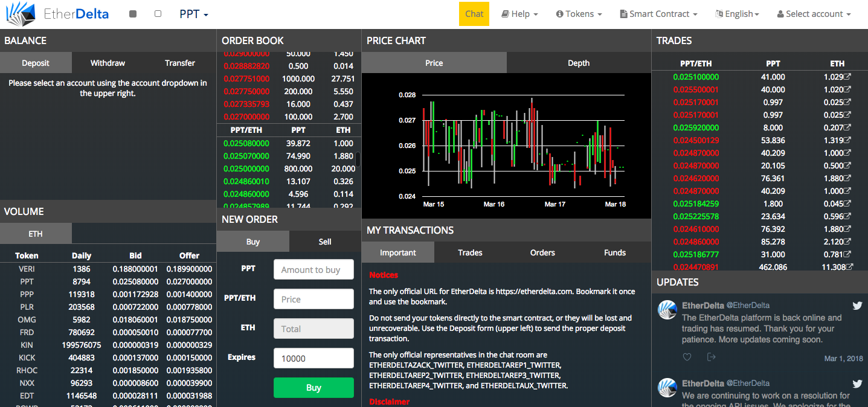The height and width of the screenshot is (407, 868).
Task: Like the 'platform is back online' tweet
Action: pos(687,357)
